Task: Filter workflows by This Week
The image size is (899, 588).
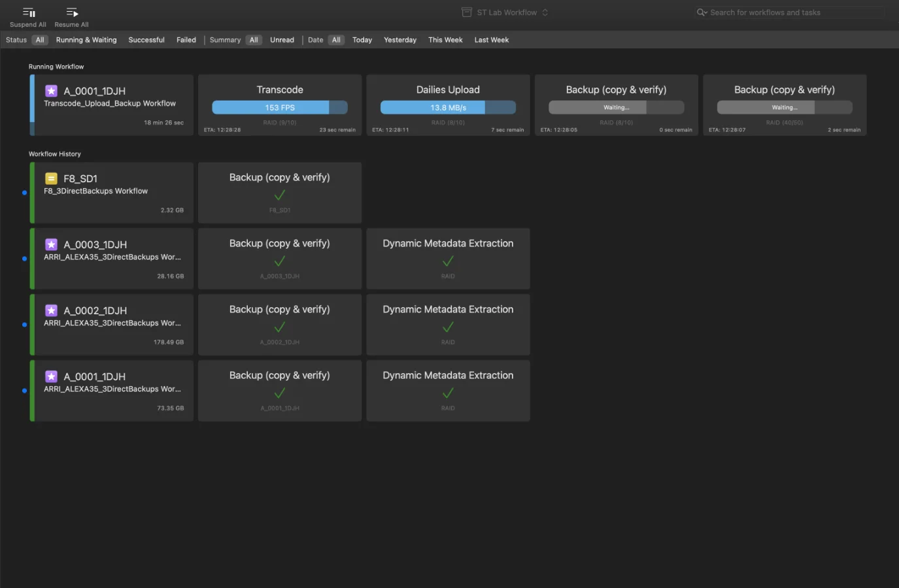Action: click(x=445, y=40)
